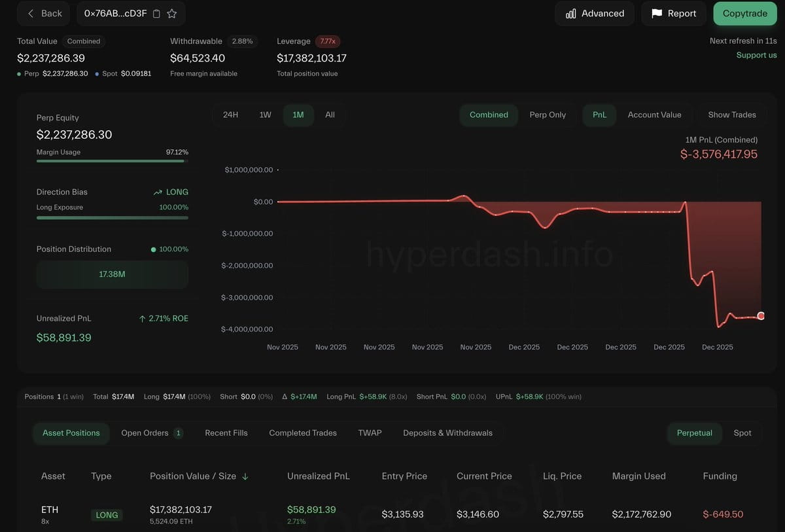This screenshot has height=532, width=785.
Task: Open Advanced view via bar-chart icon
Action: [570, 13]
